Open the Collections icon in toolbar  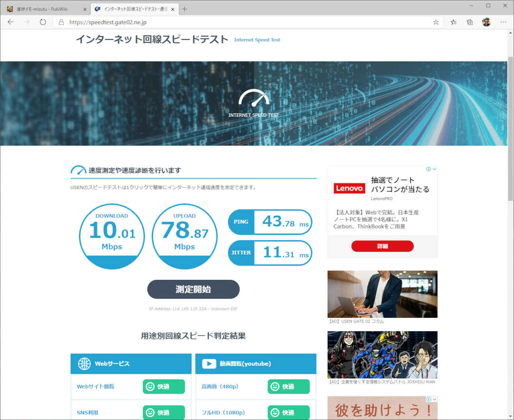tap(470, 22)
